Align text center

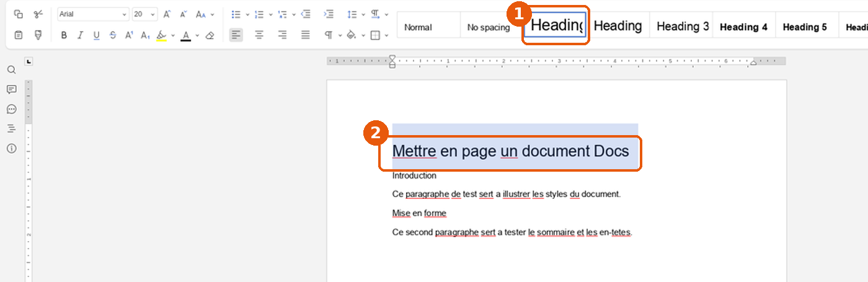click(259, 35)
